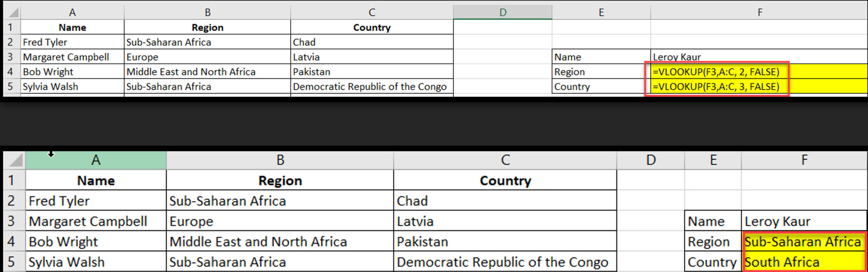Image resolution: width=868 pixels, height=272 pixels.
Task: Click 'Country' header cell in bottom spreadsheet column C
Action: coord(505,180)
